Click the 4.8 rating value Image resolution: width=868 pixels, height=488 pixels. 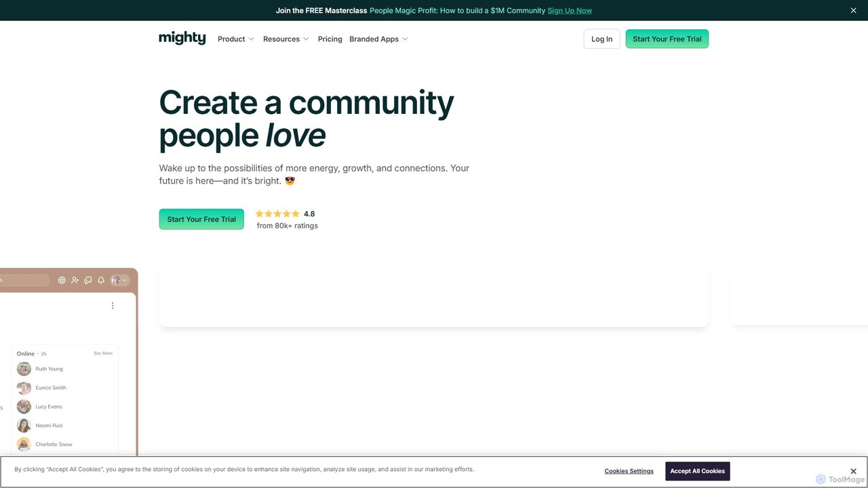[x=309, y=213]
